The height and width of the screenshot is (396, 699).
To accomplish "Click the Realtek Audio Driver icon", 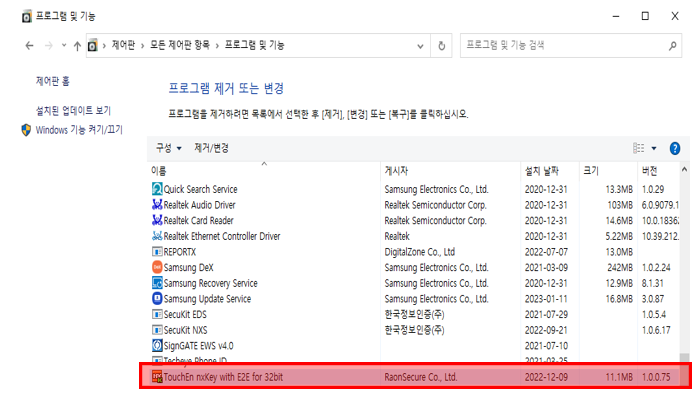I will [x=157, y=205].
